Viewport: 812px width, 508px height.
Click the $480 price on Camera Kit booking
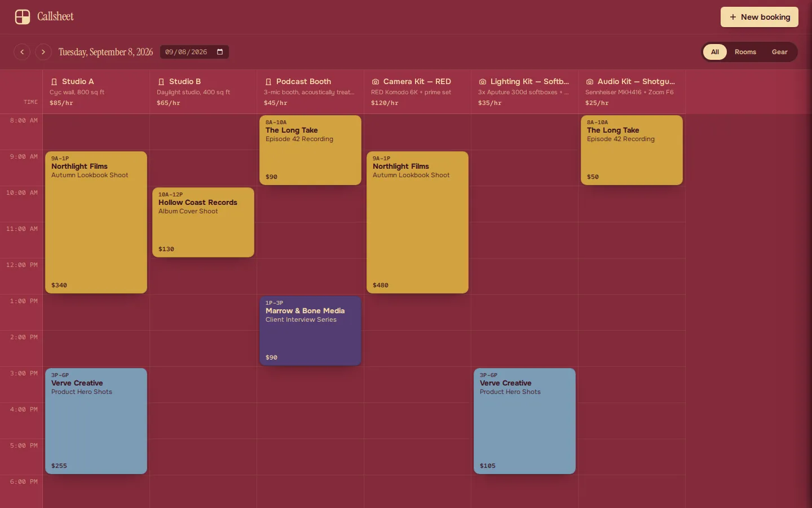coord(381,286)
